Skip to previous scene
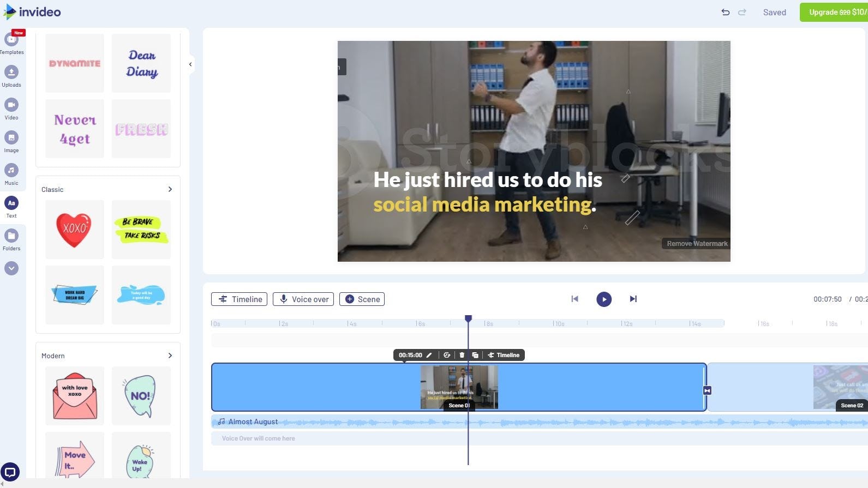The height and width of the screenshot is (488, 868). (574, 299)
